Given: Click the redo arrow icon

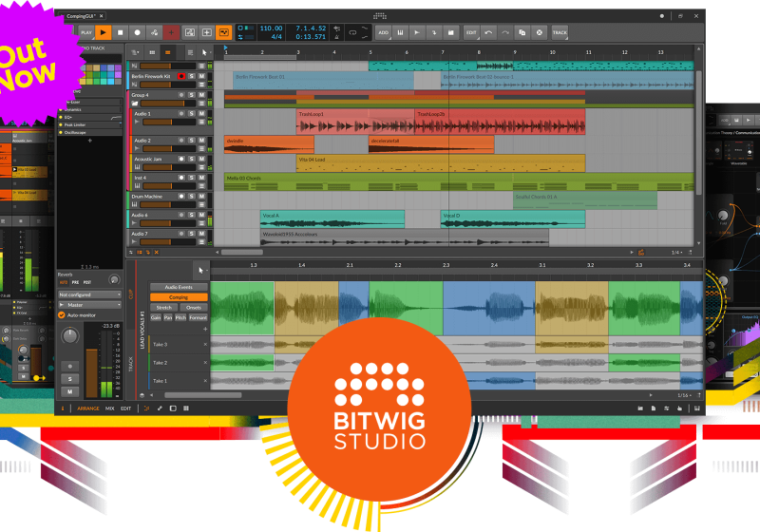Looking at the screenshot, I should tap(505, 32).
